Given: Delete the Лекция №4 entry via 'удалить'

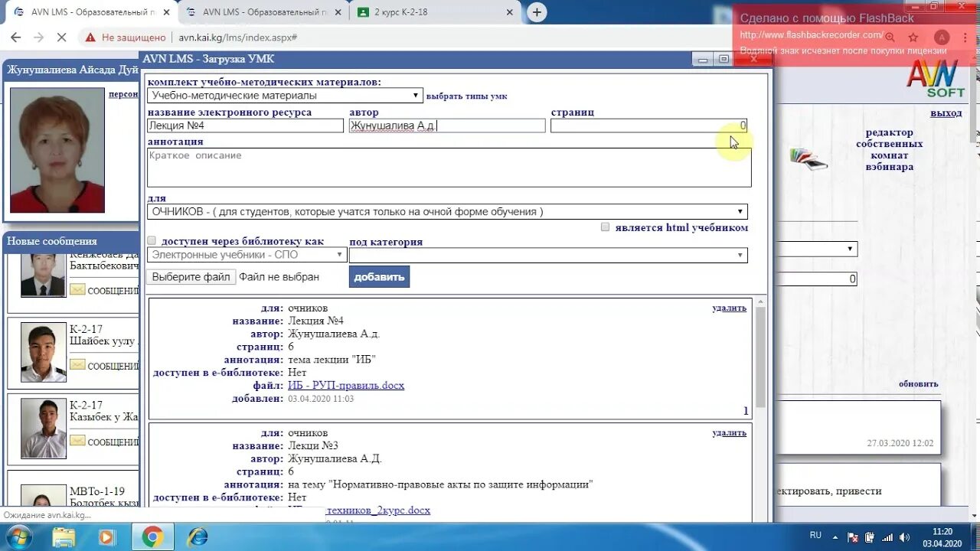Looking at the screenshot, I should (729, 308).
